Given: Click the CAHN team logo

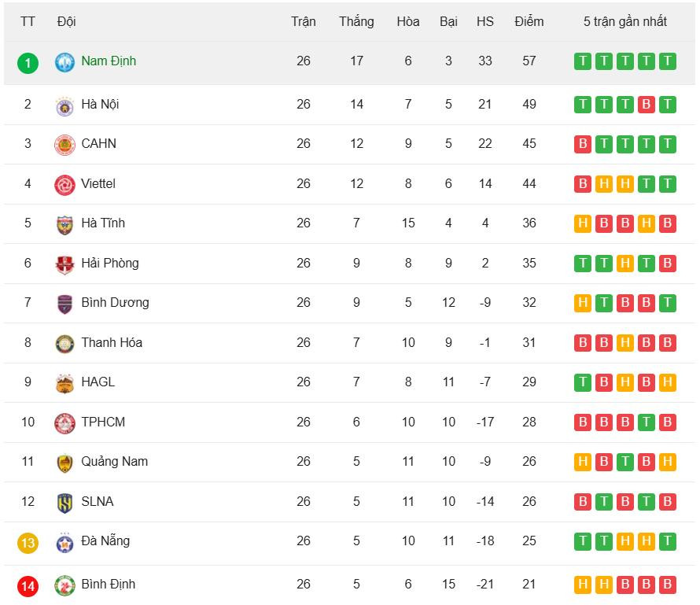Looking at the screenshot, I should (64, 145).
